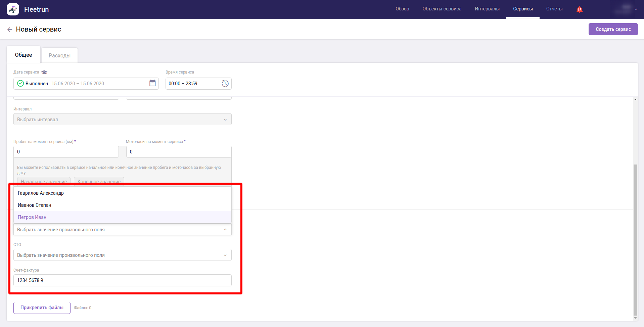
Task: Click the Fleetrun logo icon
Action: point(13,9)
